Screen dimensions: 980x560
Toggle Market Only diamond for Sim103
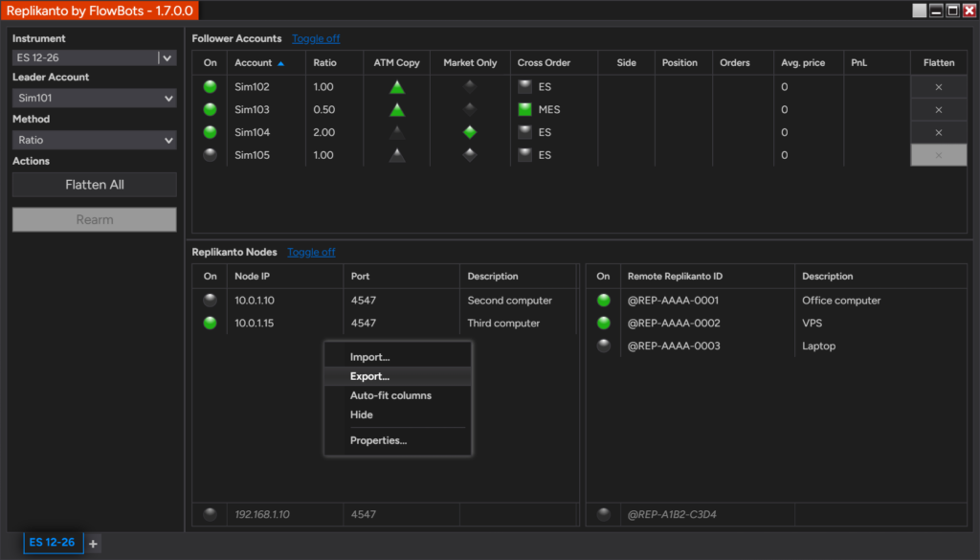(x=470, y=109)
